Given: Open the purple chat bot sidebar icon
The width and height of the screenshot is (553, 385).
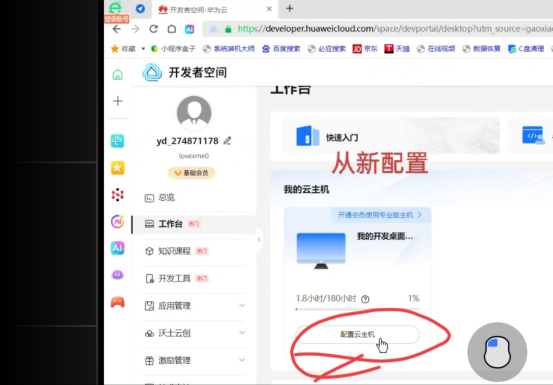Looking at the screenshot, I should click(x=117, y=275).
